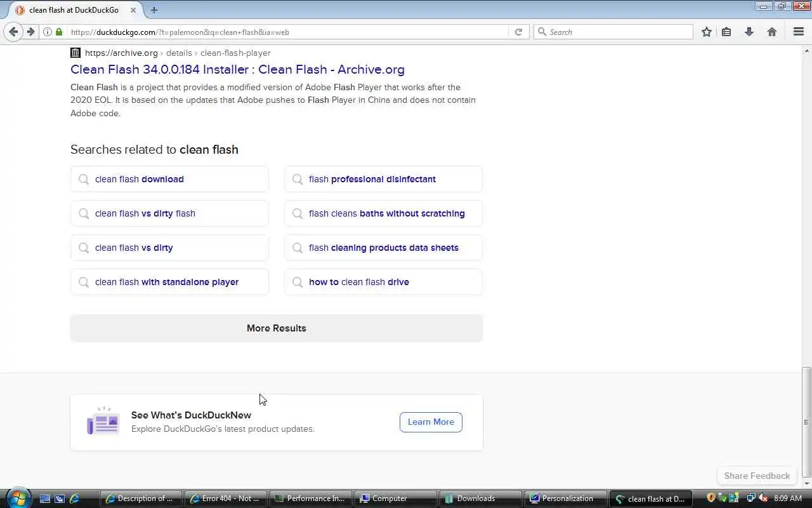Switch to 'clean flash at D...' taskbar button
The height and width of the screenshot is (508, 812).
click(651, 498)
